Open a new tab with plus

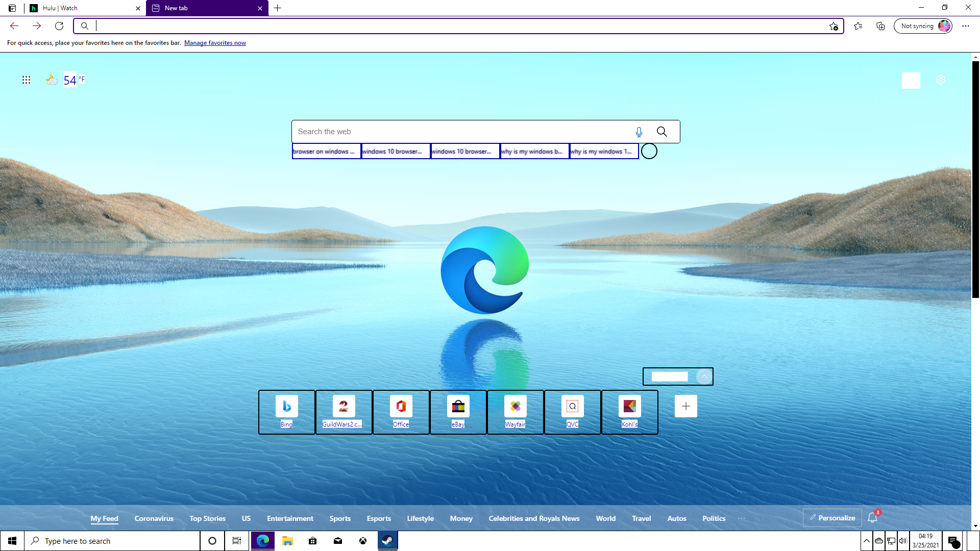278,8
